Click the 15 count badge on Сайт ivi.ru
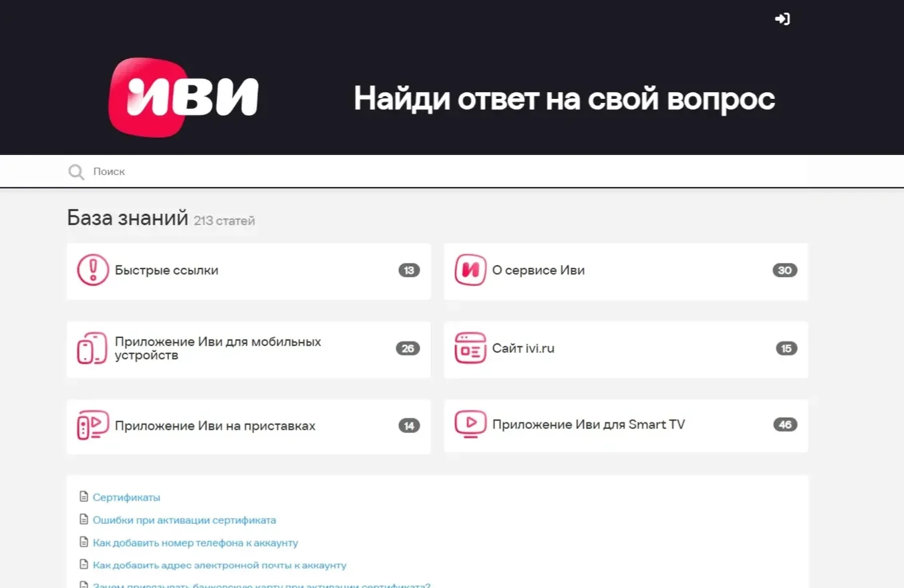Viewport: 904px width, 588px height. [786, 348]
